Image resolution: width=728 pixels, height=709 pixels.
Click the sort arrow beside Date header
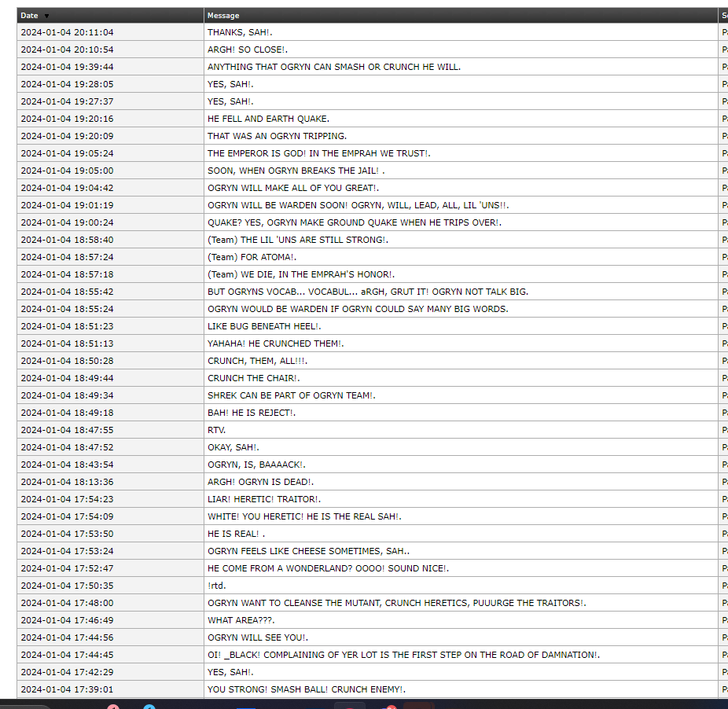(x=46, y=16)
